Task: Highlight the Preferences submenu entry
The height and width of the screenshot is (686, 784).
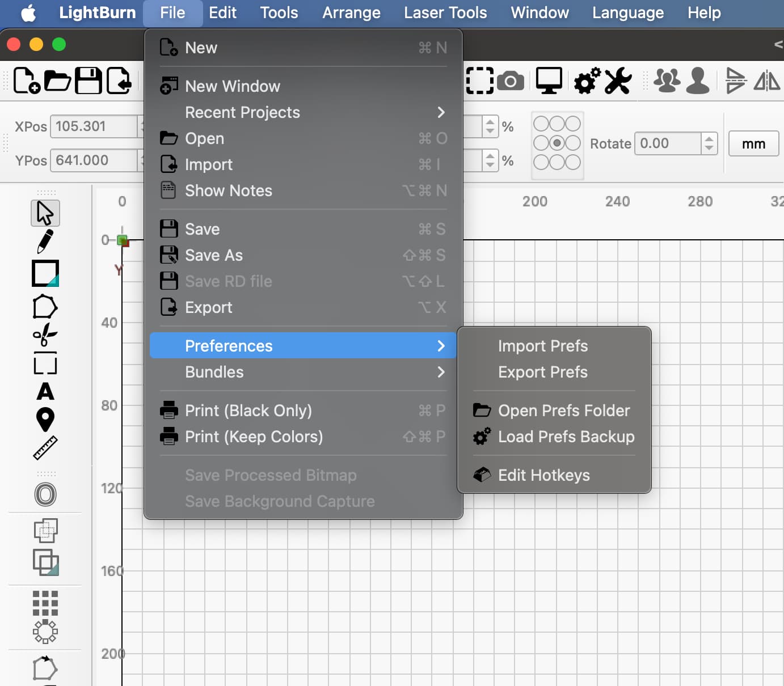Action: (x=304, y=346)
